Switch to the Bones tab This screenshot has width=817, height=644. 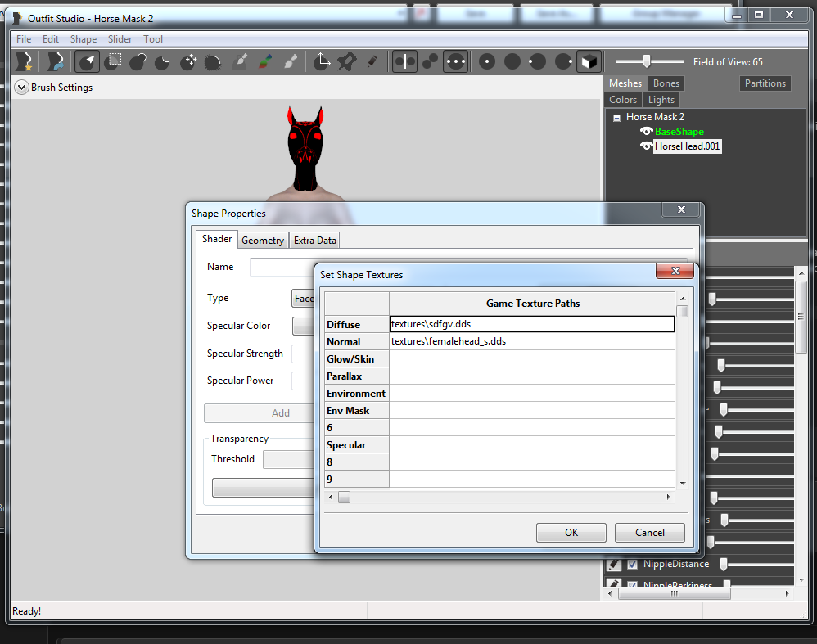666,83
